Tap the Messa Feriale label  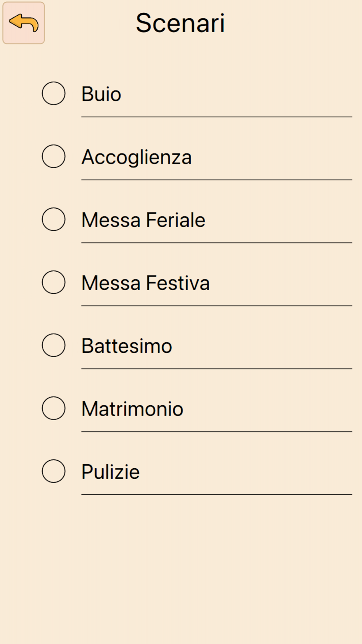[x=143, y=220]
